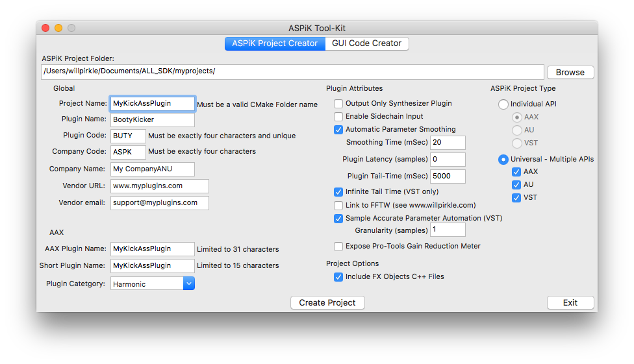Screen dimensions: 634x364
Task: Click the Smoothing Time (mSec) field
Action: point(448,143)
